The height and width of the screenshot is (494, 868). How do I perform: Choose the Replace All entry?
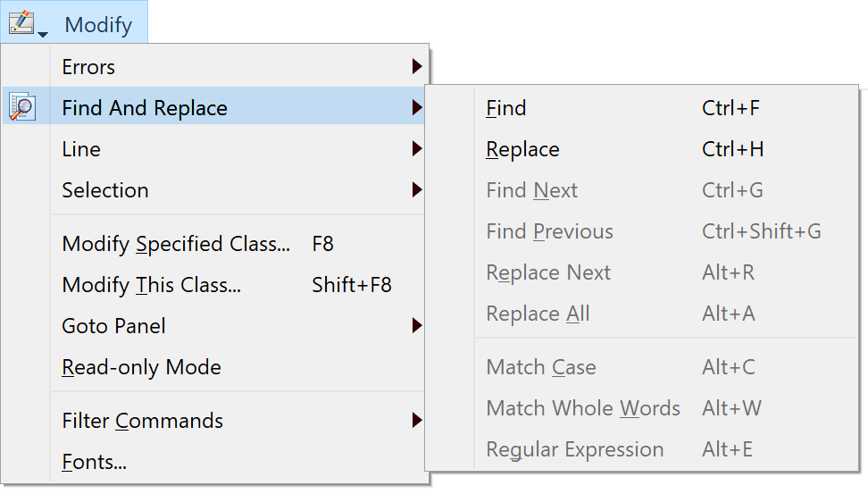(666, 314)
